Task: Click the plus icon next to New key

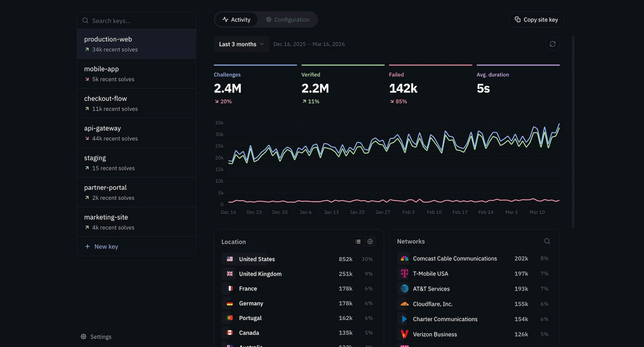Action: tap(87, 246)
